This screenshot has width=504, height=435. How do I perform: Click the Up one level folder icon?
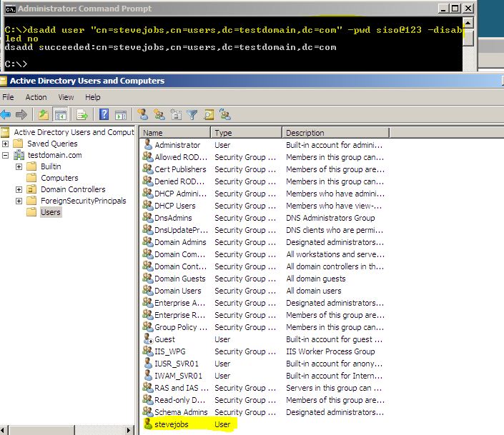(x=44, y=114)
